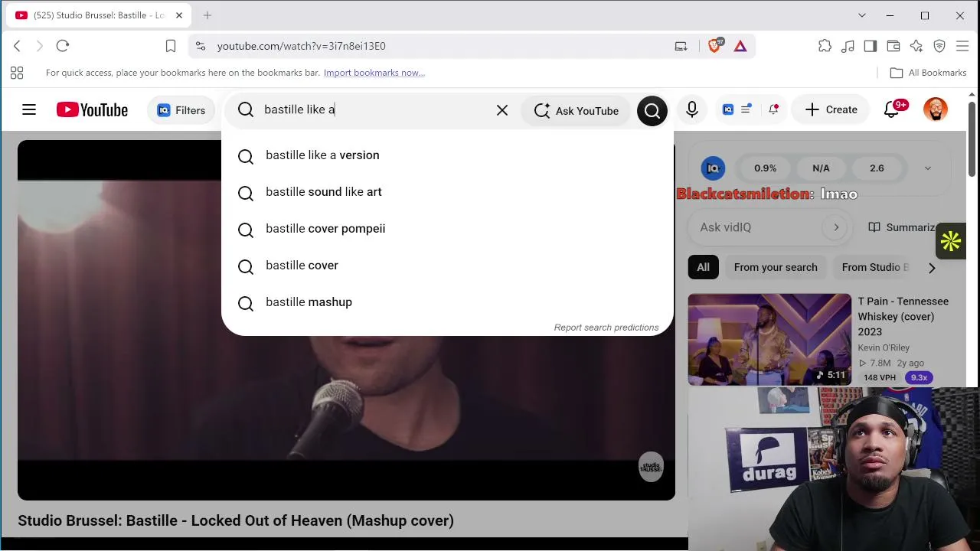The height and width of the screenshot is (551, 980).
Task: Clear the search box with the X
Action: [502, 110]
